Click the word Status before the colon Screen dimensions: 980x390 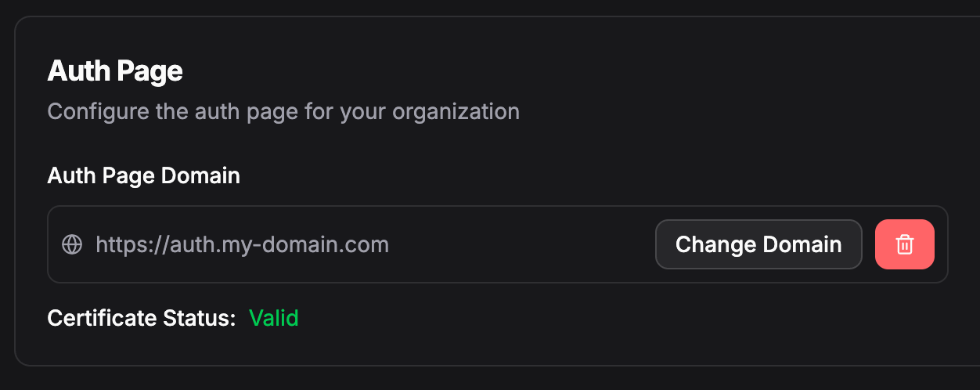pos(204,318)
